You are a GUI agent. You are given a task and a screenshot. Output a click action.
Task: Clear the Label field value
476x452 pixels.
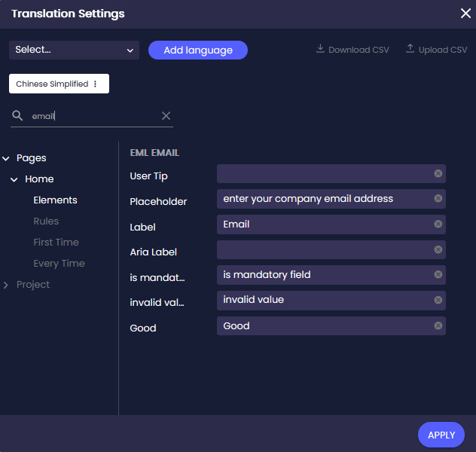(438, 224)
